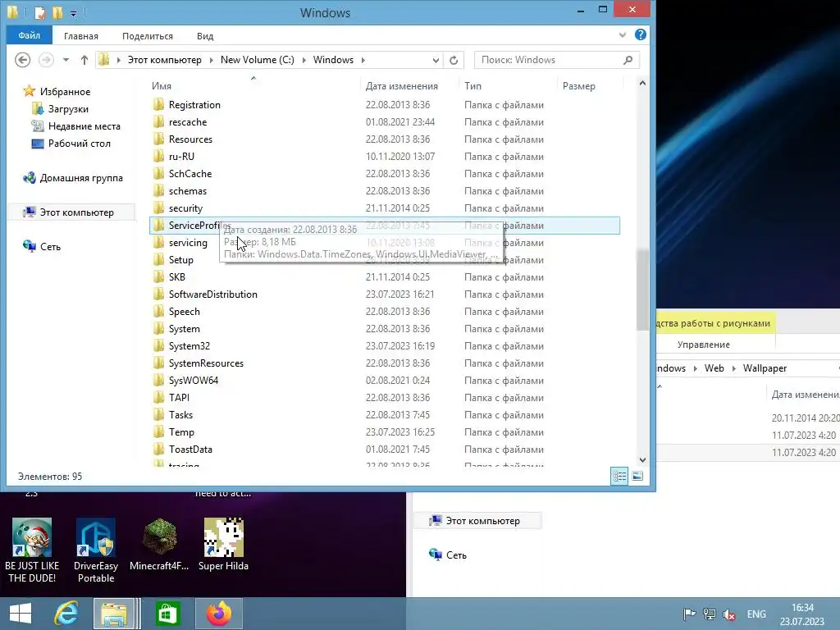
Task: Sort by the Тип column header
Action: 472,85
